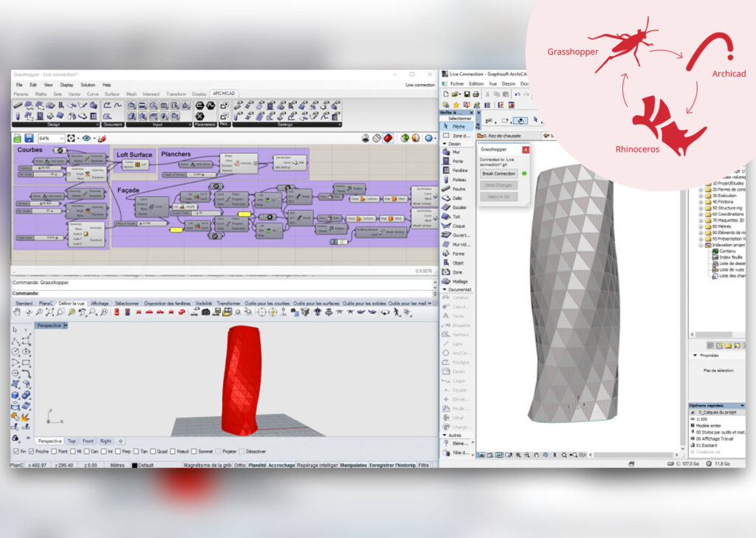Select the Rhino box solid tool icon
Screen dimensions: 756x538
tap(16, 395)
